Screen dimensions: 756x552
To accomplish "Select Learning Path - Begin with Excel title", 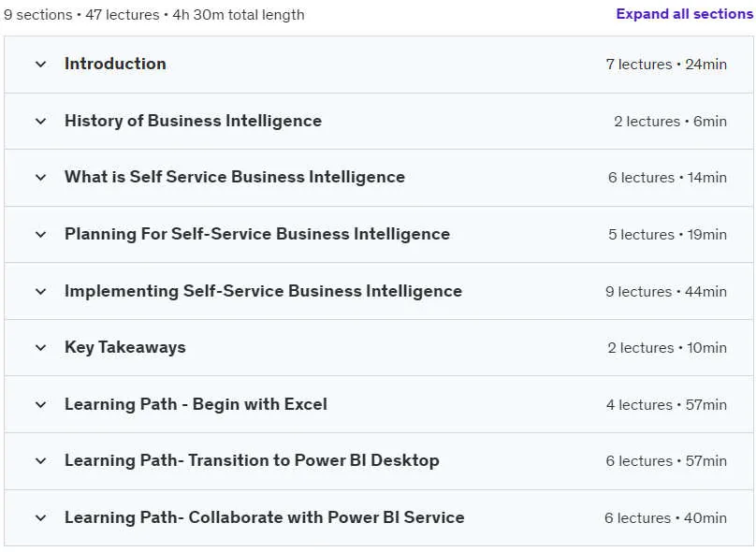I will (196, 404).
